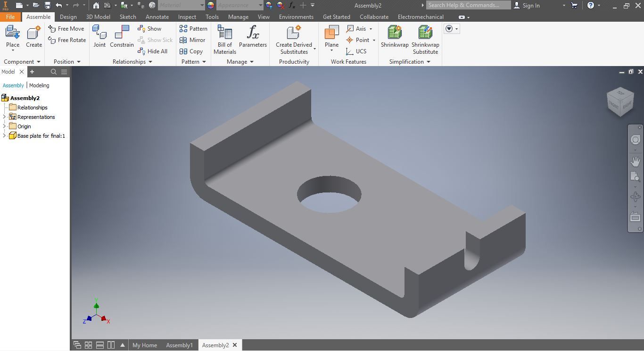Image resolution: width=644 pixels, height=351 pixels.
Task: Click the ViewCube orientation widget
Action: [x=620, y=101]
